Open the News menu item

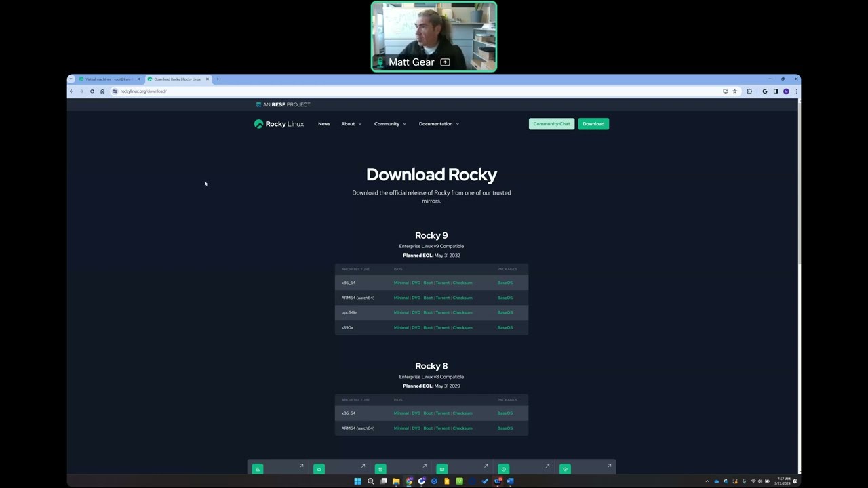pos(324,124)
